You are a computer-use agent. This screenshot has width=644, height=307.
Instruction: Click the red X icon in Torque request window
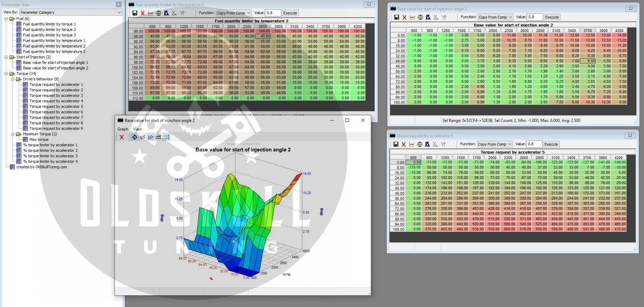403,144
